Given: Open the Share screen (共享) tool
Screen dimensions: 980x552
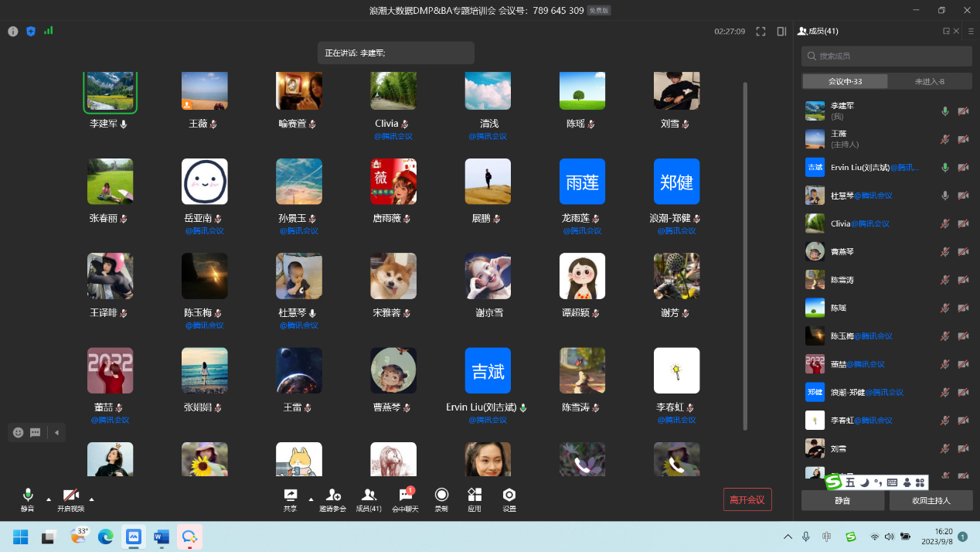Looking at the screenshot, I should 291,499.
